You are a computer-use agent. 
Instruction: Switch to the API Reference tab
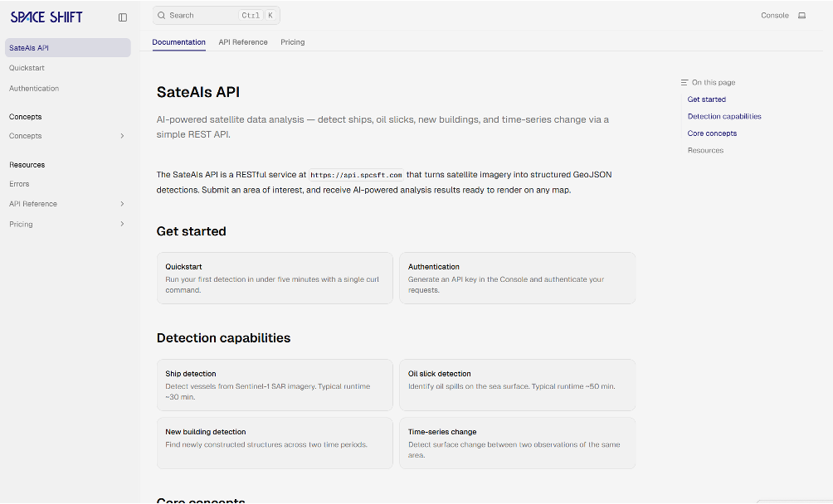coord(243,42)
